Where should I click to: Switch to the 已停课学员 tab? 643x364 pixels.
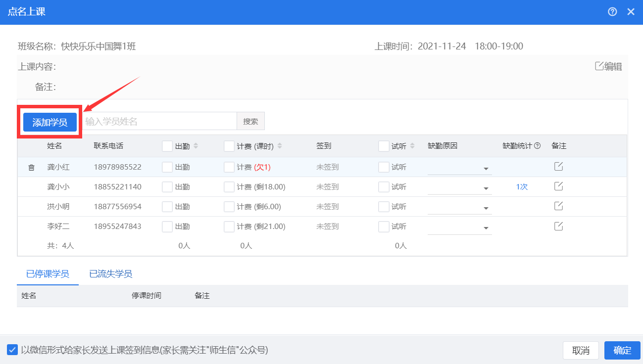[48, 274]
